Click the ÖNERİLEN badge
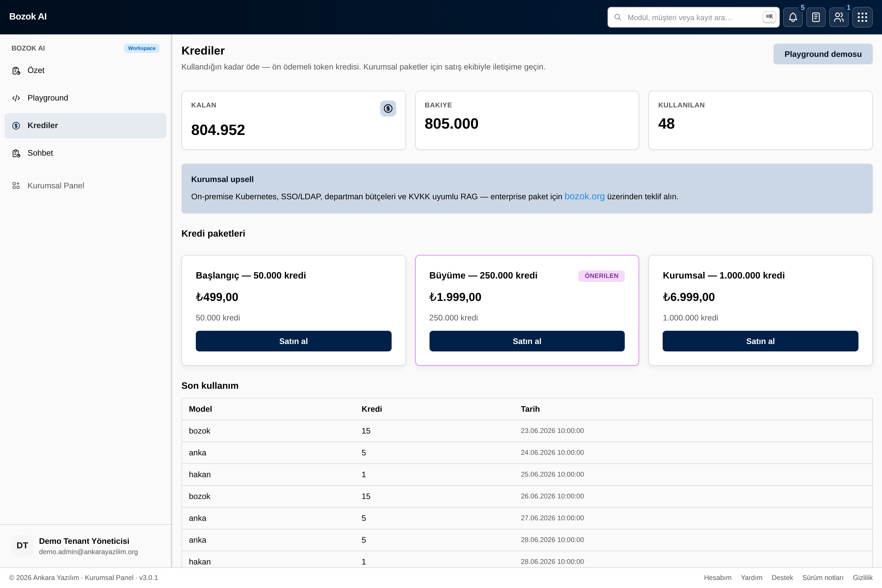 tap(601, 276)
